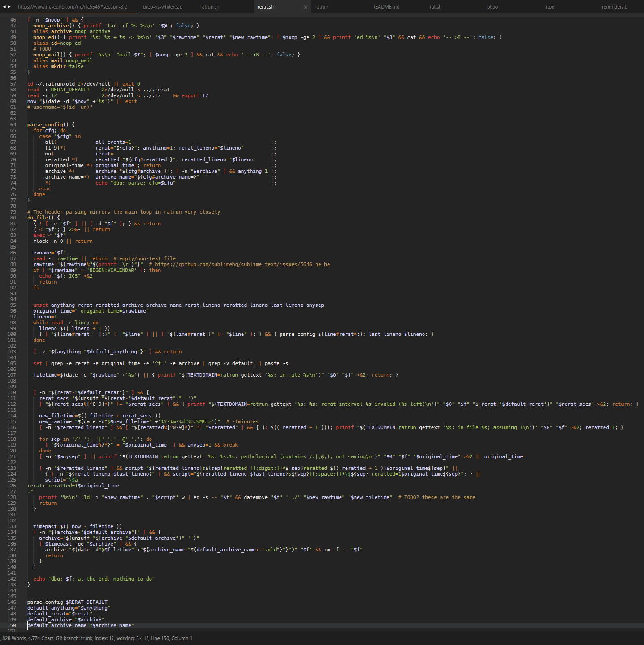Switch to the pl.po tab
The width and height of the screenshot is (644, 645).
492,7
